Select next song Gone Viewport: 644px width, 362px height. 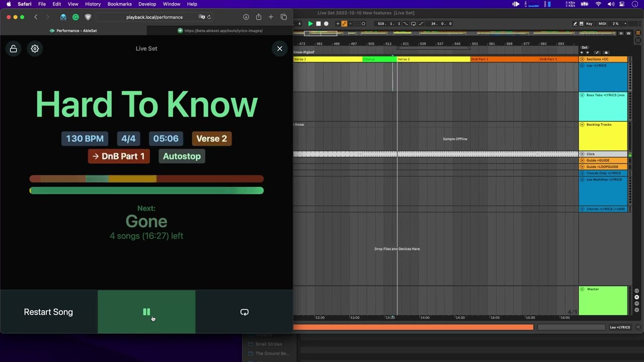click(x=146, y=221)
